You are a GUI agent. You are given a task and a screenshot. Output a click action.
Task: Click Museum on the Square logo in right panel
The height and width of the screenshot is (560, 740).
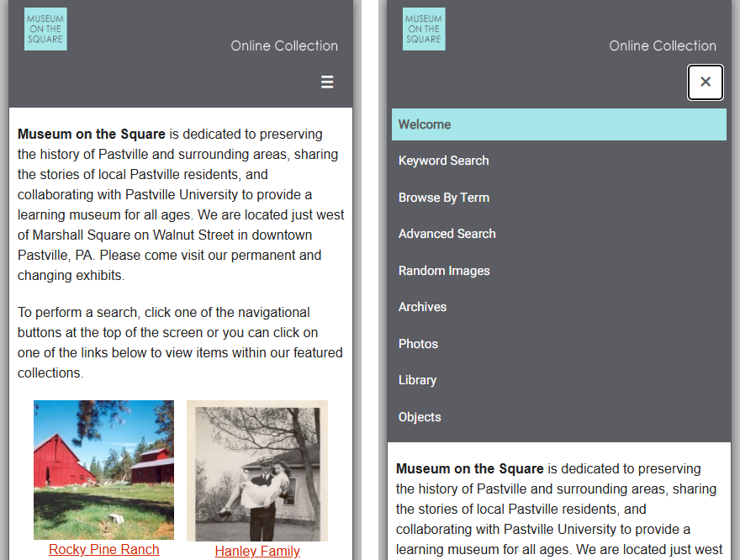tap(424, 29)
